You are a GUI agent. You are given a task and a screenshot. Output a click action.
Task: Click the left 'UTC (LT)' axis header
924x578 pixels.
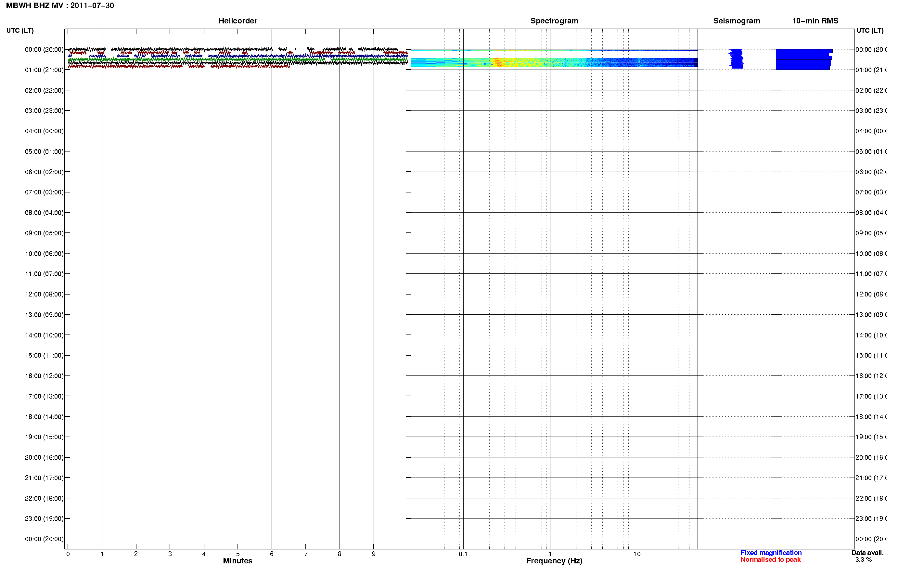click(x=20, y=31)
